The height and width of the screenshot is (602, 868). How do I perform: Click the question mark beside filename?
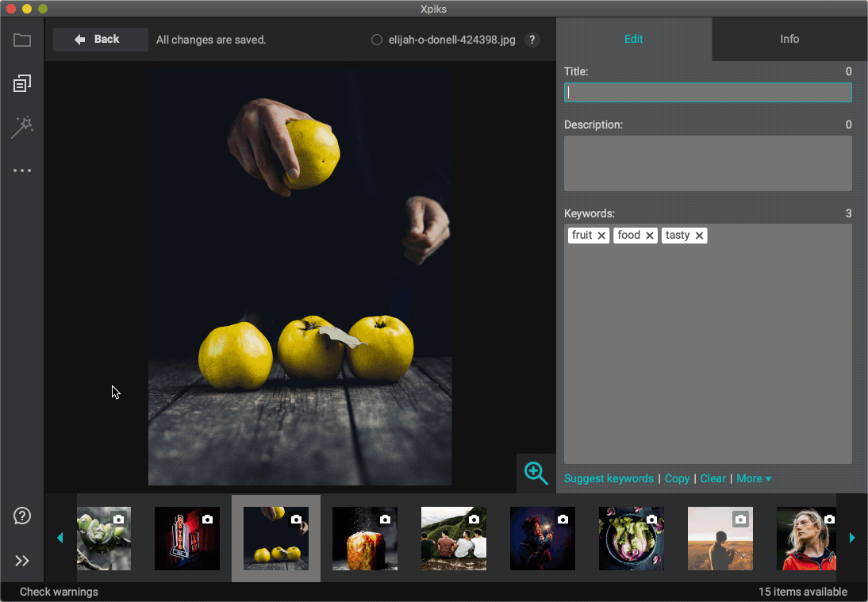click(532, 40)
